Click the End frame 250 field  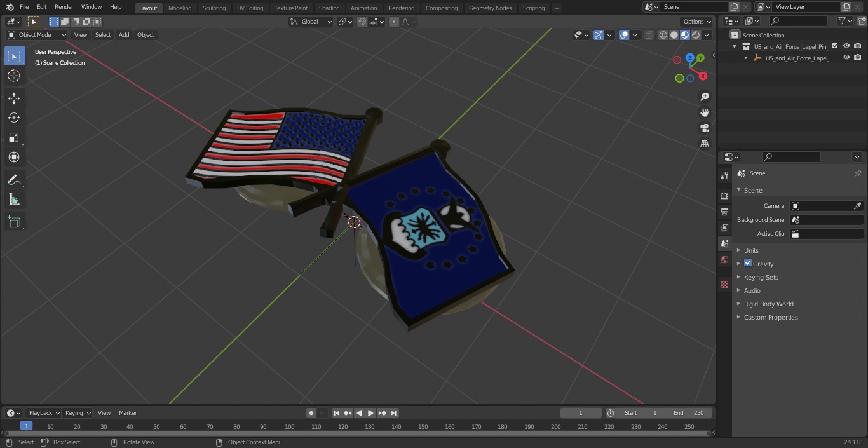coord(689,413)
